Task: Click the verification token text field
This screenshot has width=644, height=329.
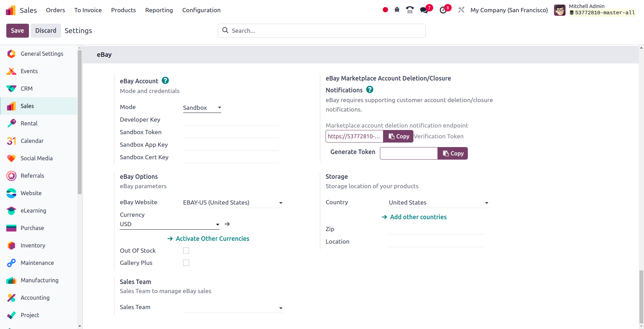Action: pyautogui.click(x=409, y=153)
